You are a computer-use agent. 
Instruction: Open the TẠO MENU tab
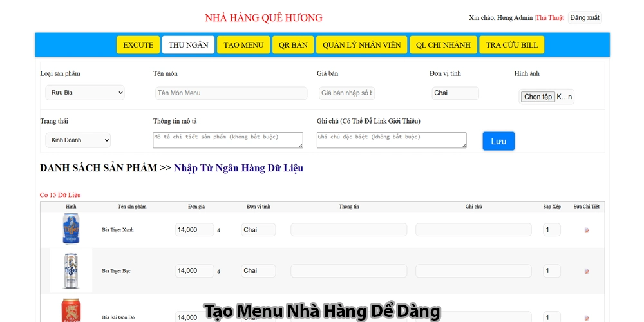pos(243,45)
